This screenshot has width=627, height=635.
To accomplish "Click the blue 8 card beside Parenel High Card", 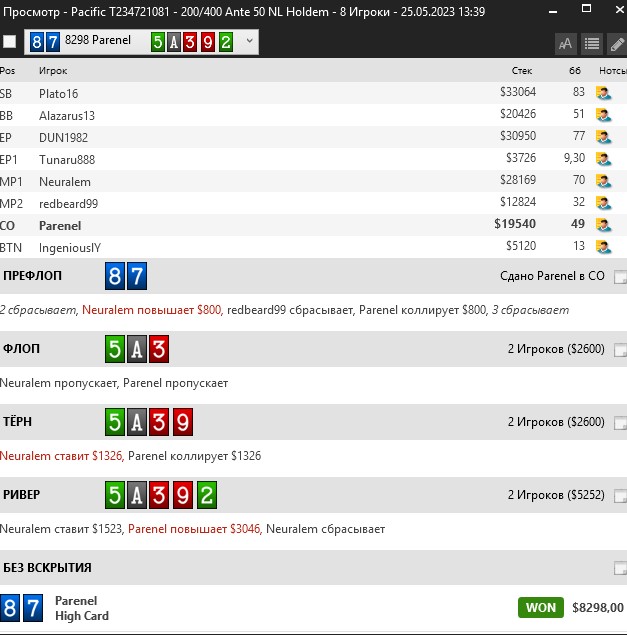I will [10, 608].
